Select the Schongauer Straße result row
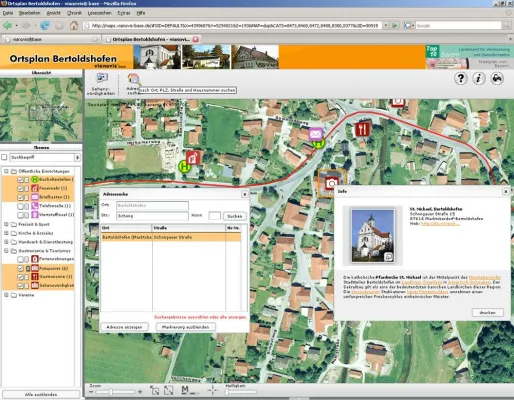This screenshot has height=400, width=514. [171, 237]
